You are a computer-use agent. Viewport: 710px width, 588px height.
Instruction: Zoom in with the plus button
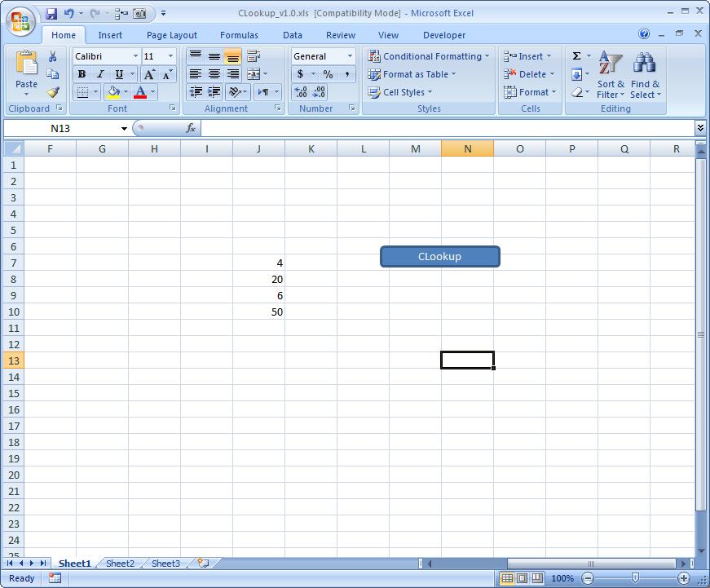tap(684, 578)
